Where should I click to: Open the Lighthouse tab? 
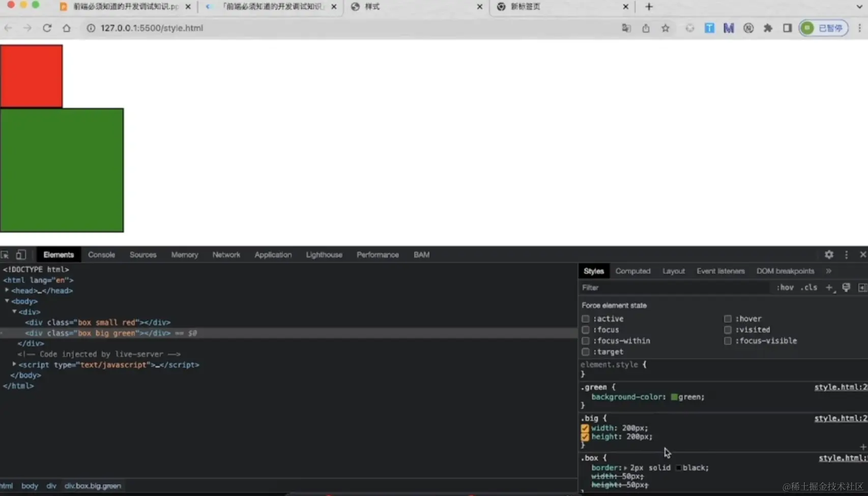point(324,255)
